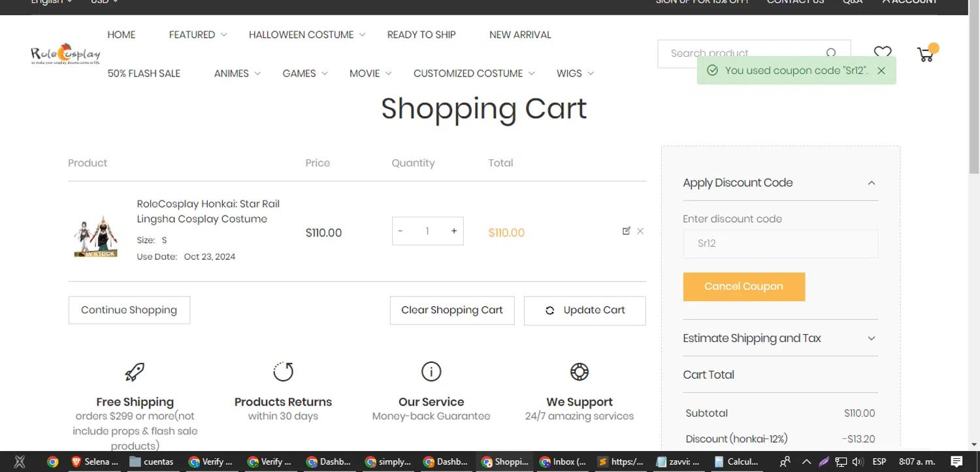
Task: Open the wishlist heart icon
Action: coord(883,53)
